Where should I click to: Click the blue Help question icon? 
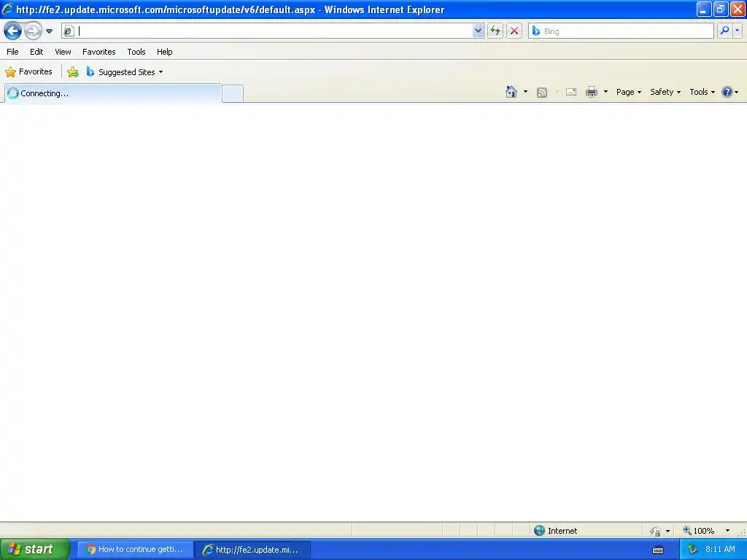[727, 92]
